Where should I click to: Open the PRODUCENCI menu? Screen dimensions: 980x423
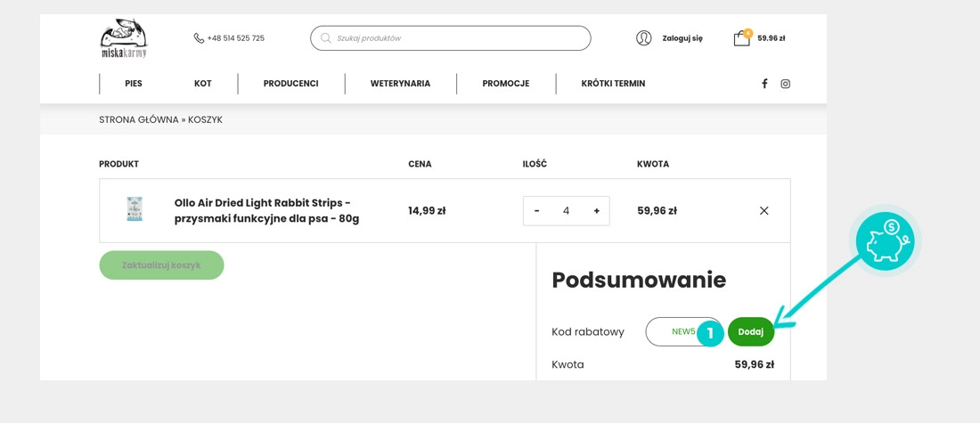(290, 84)
